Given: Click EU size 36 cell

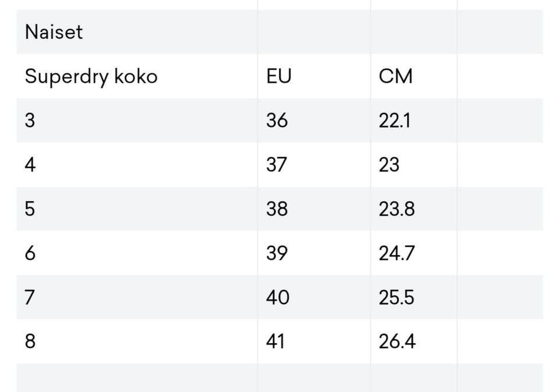Looking at the screenshot, I should (x=277, y=121).
